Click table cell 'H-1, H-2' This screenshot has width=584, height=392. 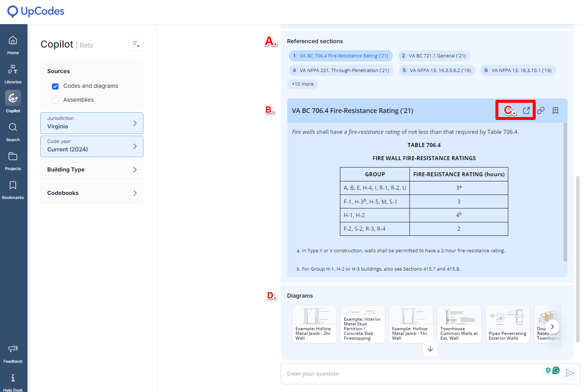(x=375, y=215)
